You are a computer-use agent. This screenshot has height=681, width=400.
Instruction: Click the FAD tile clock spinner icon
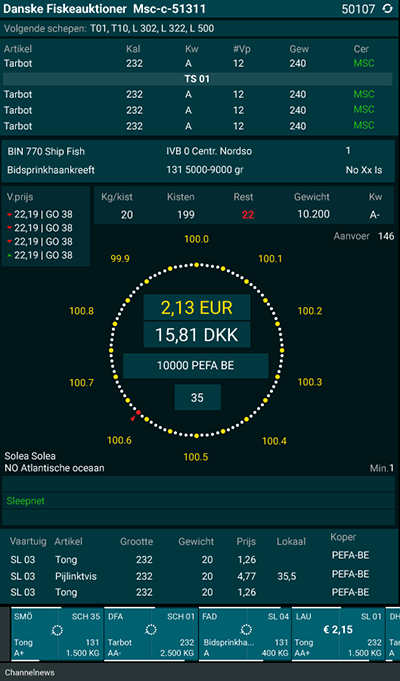pos(246,629)
